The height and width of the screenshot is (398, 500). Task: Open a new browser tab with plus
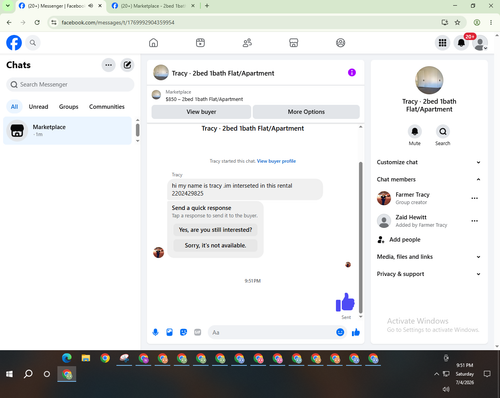point(207,6)
